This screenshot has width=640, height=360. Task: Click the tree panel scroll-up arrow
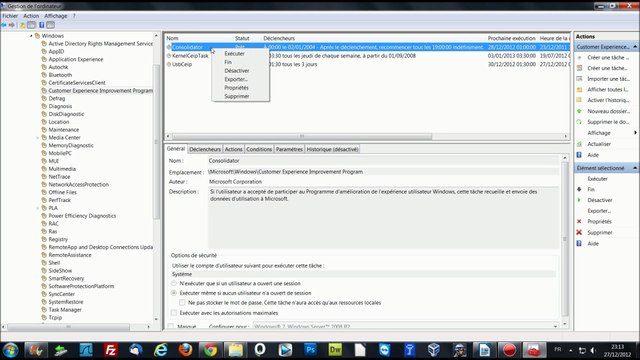(156, 36)
